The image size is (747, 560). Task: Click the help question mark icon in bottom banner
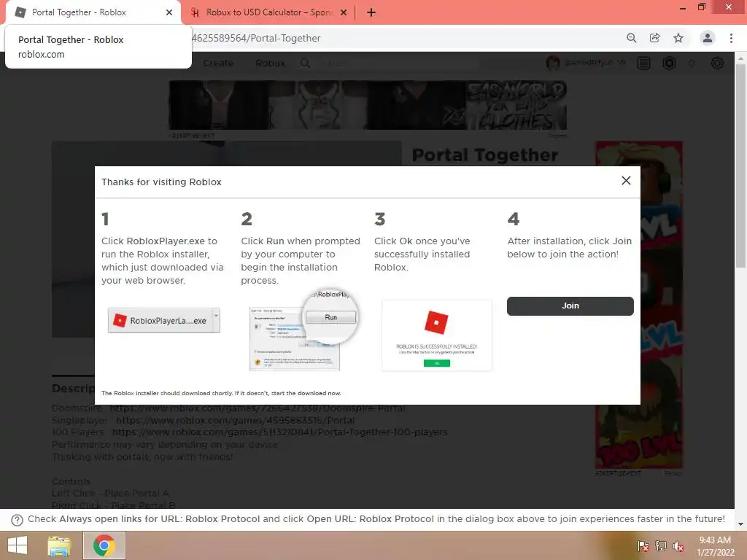coord(17,519)
